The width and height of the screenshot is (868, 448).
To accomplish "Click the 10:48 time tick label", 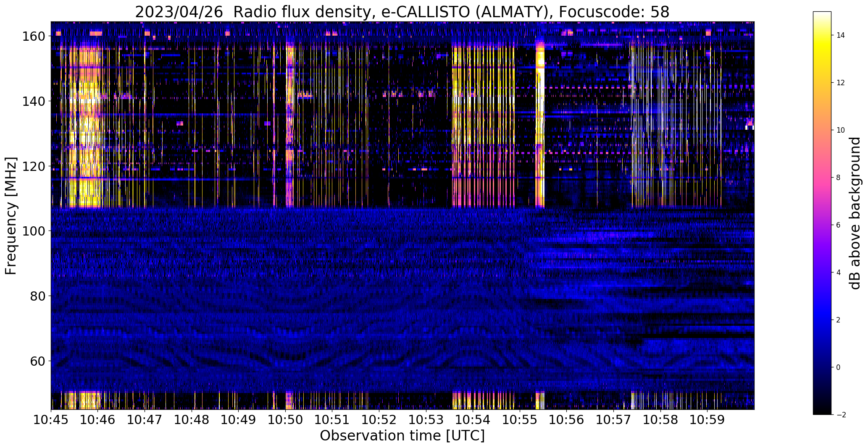I will coord(192,420).
